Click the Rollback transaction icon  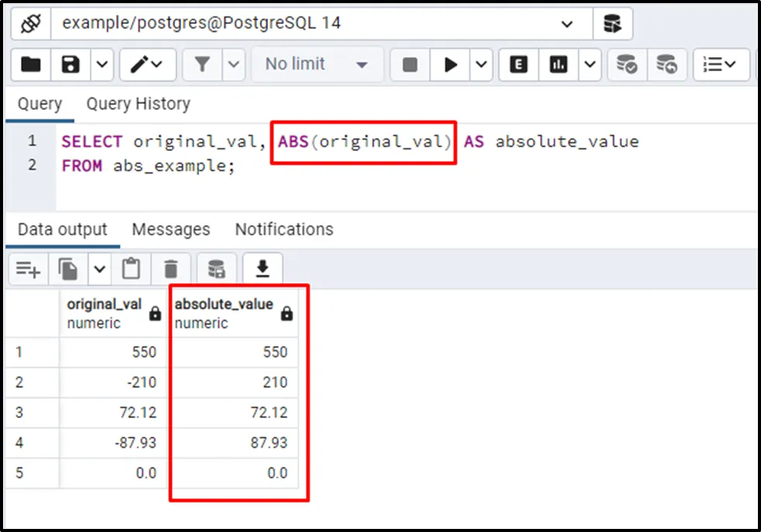point(666,65)
